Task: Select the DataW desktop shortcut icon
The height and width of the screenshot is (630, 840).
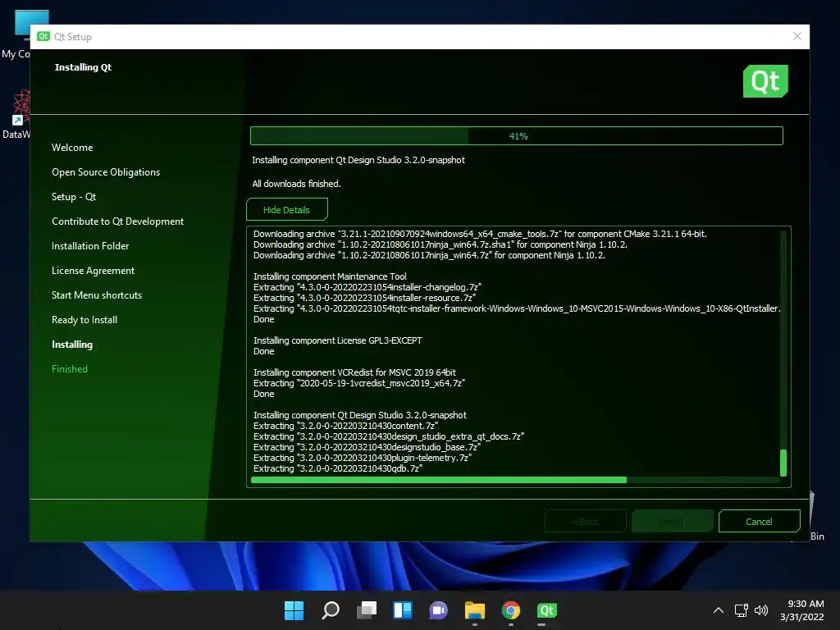Action: tap(16, 114)
